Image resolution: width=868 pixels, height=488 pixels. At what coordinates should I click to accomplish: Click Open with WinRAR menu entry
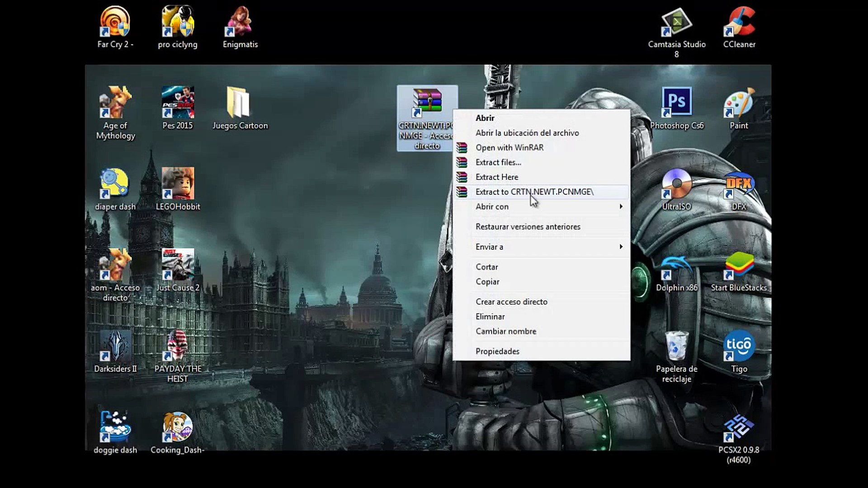point(509,148)
